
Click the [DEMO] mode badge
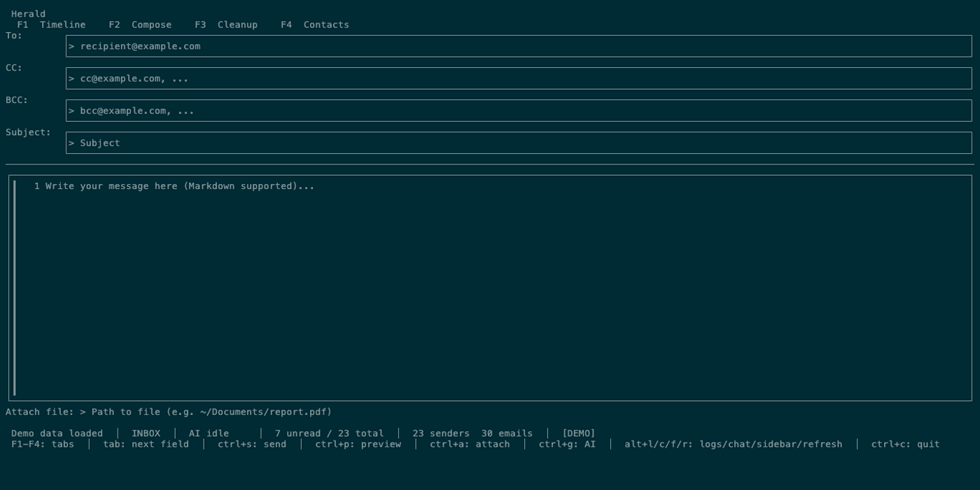(x=579, y=433)
